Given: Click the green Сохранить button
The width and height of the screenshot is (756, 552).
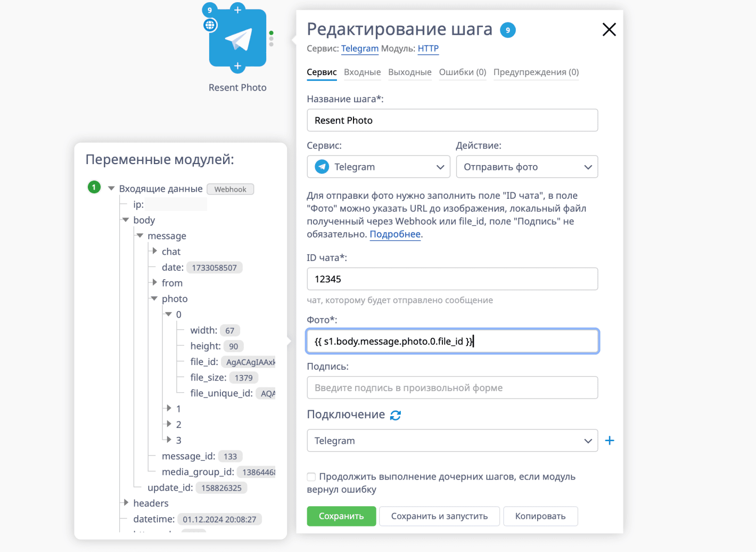Looking at the screenshot, I should click(x=341, y=516).
